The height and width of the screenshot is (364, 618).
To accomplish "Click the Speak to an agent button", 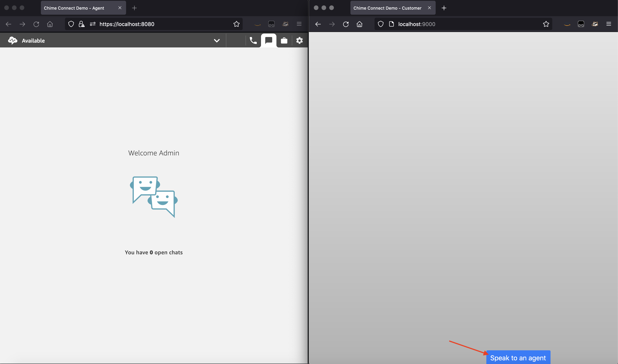I will 518,358.
